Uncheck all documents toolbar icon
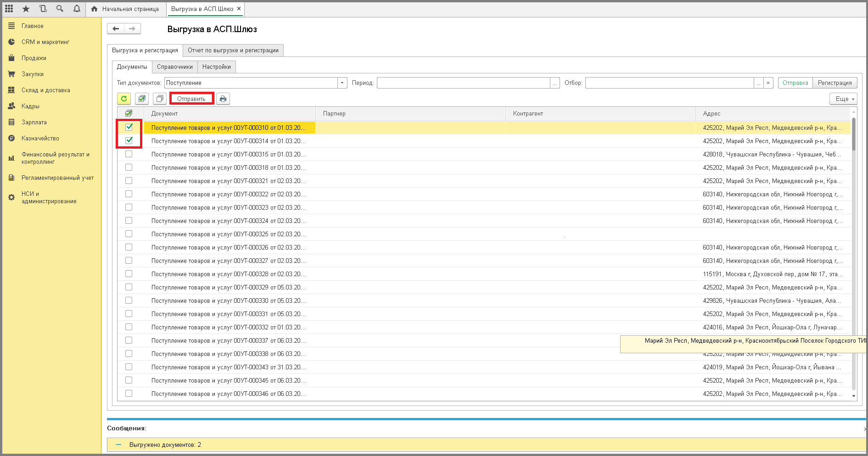The width and height of the screenshot is (868, 456). (160, 99)
